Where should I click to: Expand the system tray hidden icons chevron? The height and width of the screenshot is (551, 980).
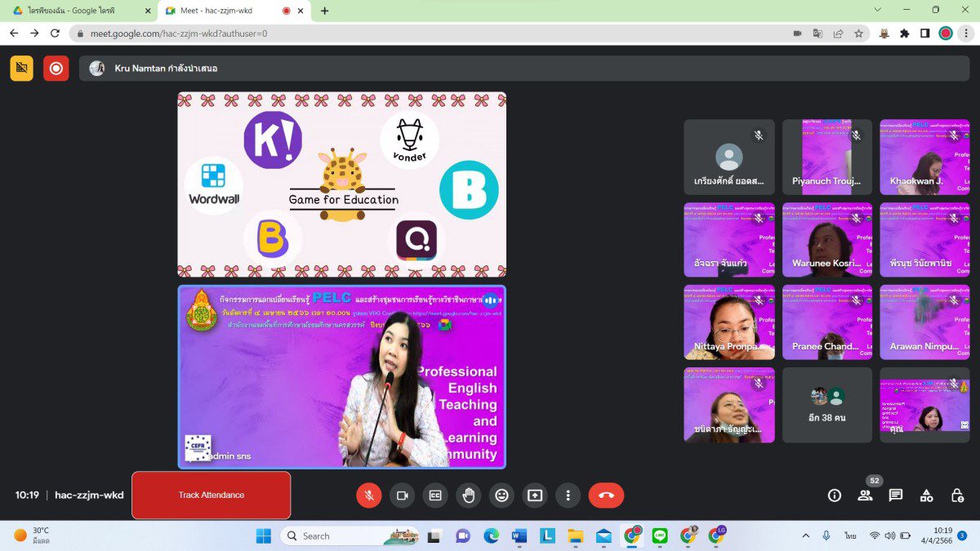coord(806,535)
